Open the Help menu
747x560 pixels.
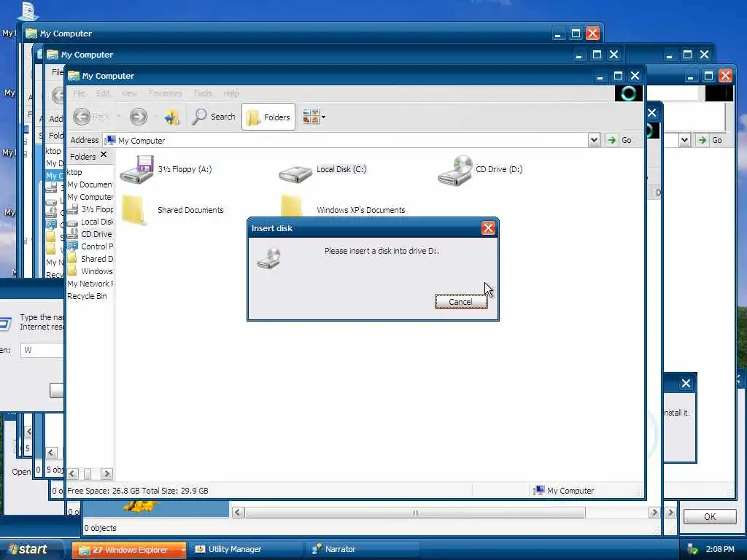[x=231, y=93]
